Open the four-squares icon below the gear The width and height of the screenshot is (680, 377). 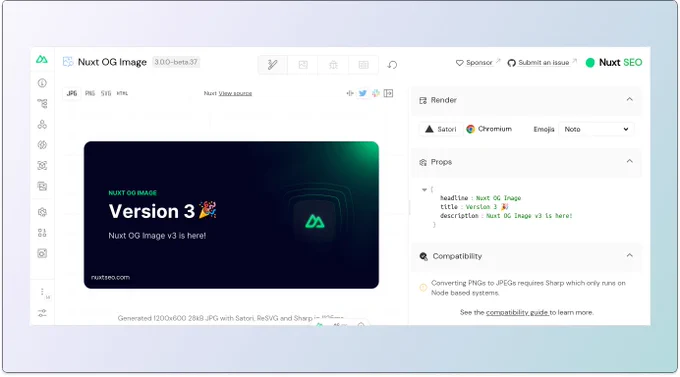pos(42,233)
